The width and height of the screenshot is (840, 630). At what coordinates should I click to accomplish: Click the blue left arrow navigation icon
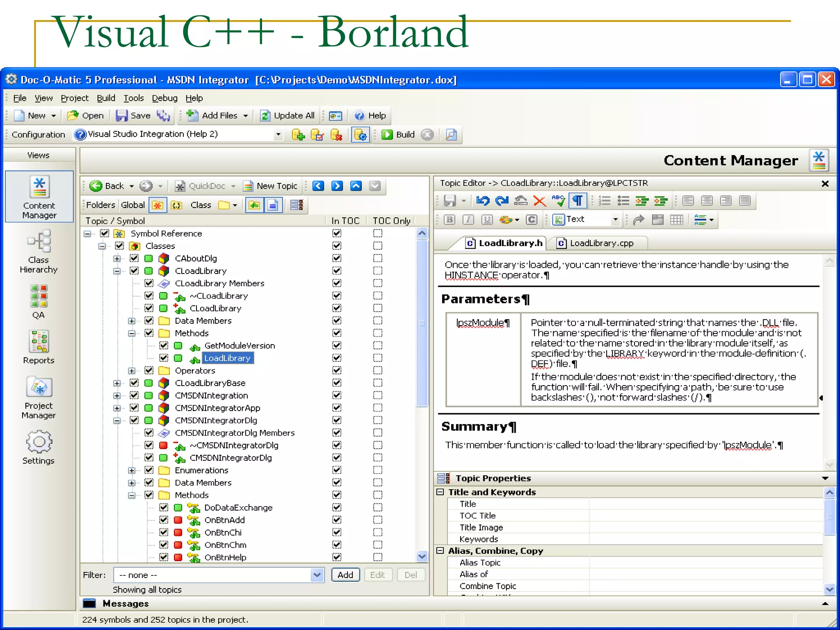point(318,186)
